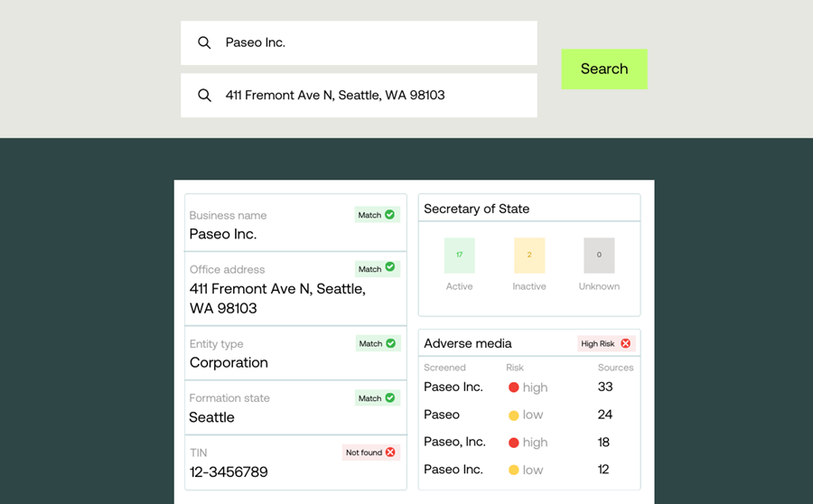Click the Risk column header

click(515, 368)
